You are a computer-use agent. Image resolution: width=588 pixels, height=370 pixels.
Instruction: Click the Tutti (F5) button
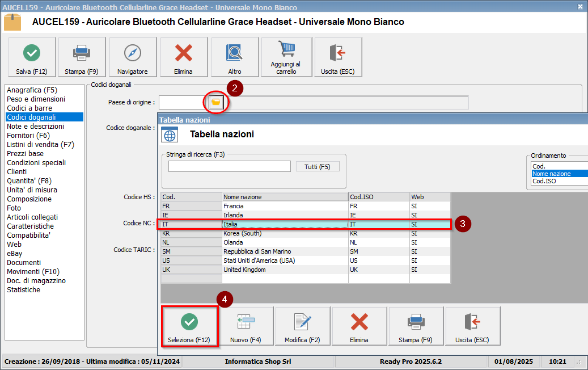click(317, 166)
